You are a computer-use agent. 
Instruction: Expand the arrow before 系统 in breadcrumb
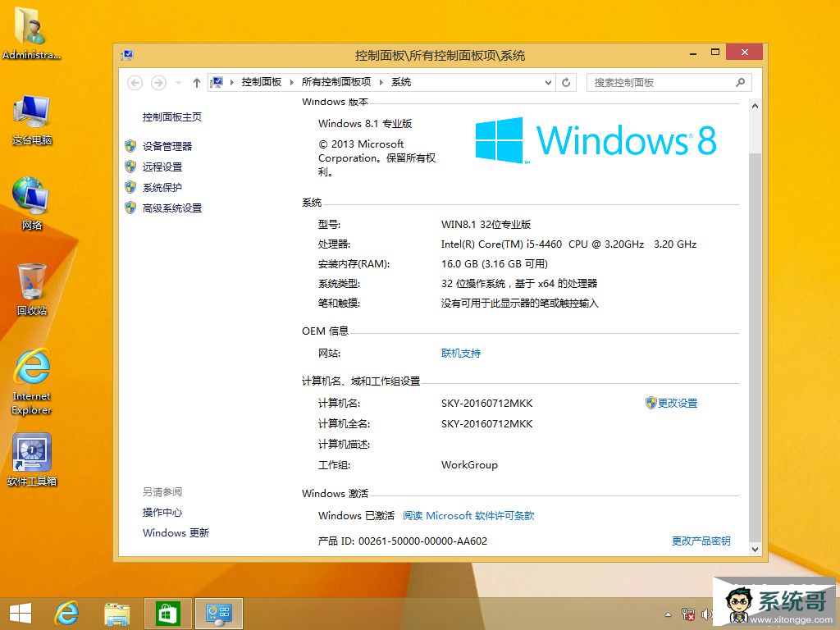pyautogui.click(x=381, y=82)
